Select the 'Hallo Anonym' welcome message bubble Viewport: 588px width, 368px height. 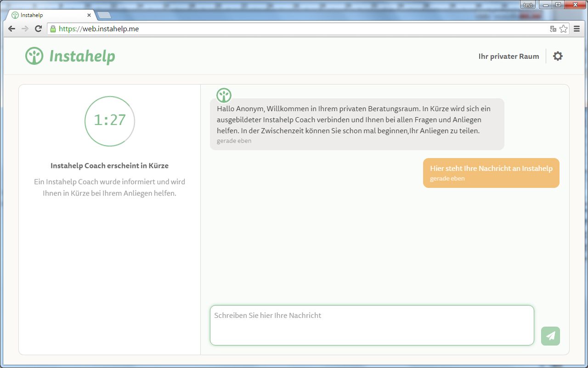(x=356, y=124)
